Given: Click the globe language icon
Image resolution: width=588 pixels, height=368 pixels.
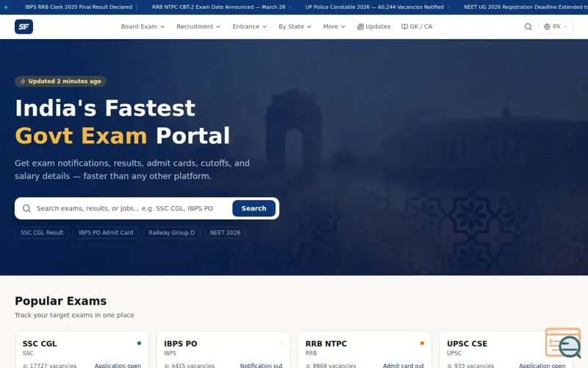Looking at the screenshot, I should coord(547,26).
